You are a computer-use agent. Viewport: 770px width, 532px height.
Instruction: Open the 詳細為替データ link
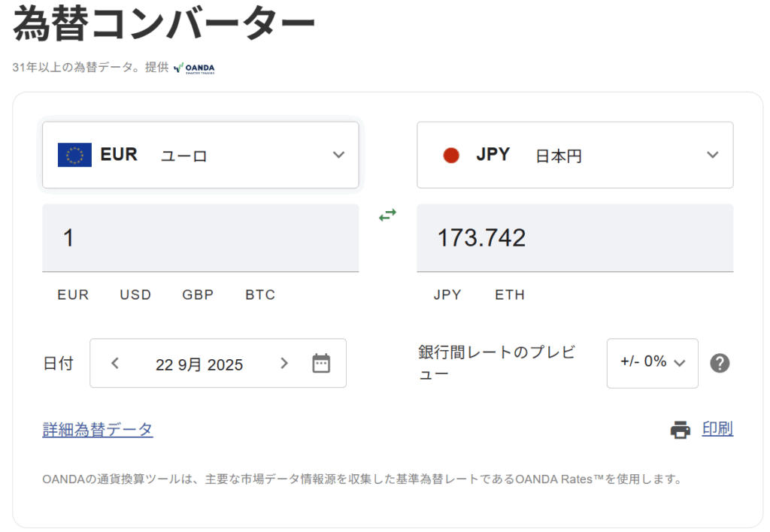coord(98,430)
